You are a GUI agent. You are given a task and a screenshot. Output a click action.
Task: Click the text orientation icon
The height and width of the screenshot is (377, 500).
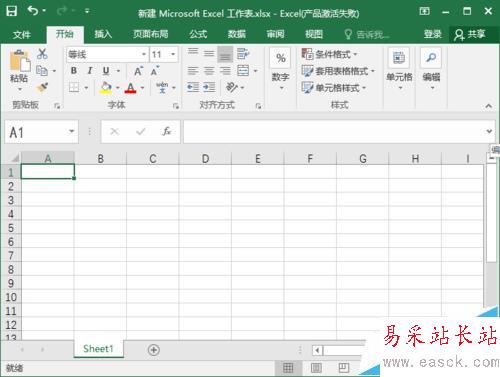point(232,87)
